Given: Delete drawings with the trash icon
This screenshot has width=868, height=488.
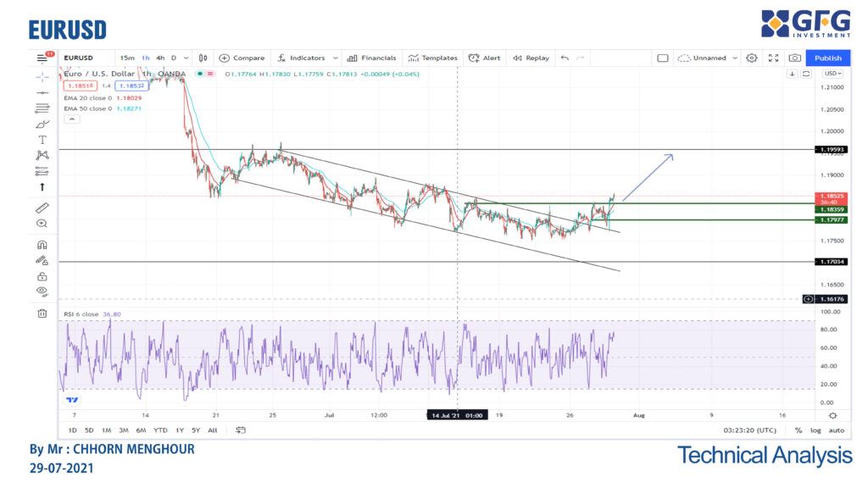Looking at the screenshot, I should [42, 313].
